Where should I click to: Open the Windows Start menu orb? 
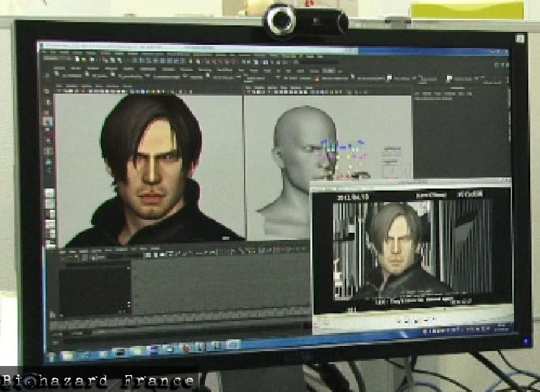[51, 356]
